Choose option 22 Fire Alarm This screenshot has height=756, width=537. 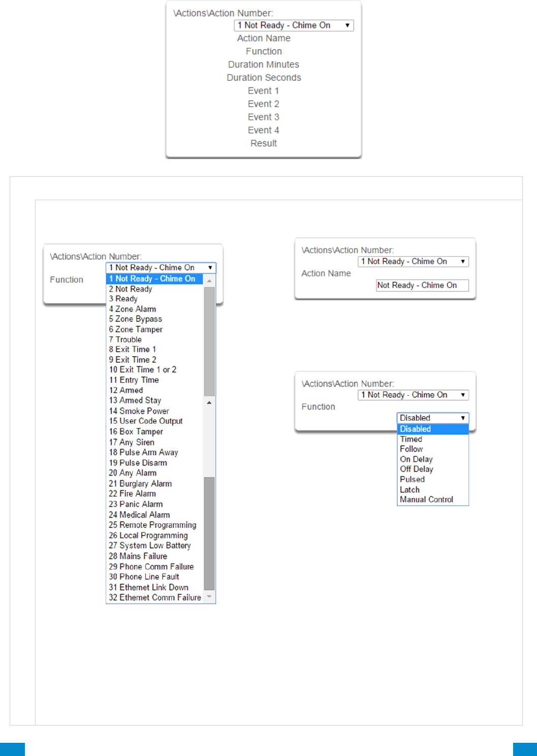[154, 494]
